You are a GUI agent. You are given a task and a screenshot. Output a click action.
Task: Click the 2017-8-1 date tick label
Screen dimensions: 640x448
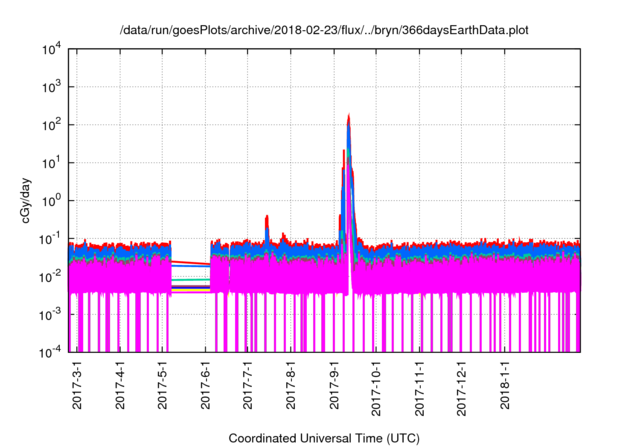291,384
